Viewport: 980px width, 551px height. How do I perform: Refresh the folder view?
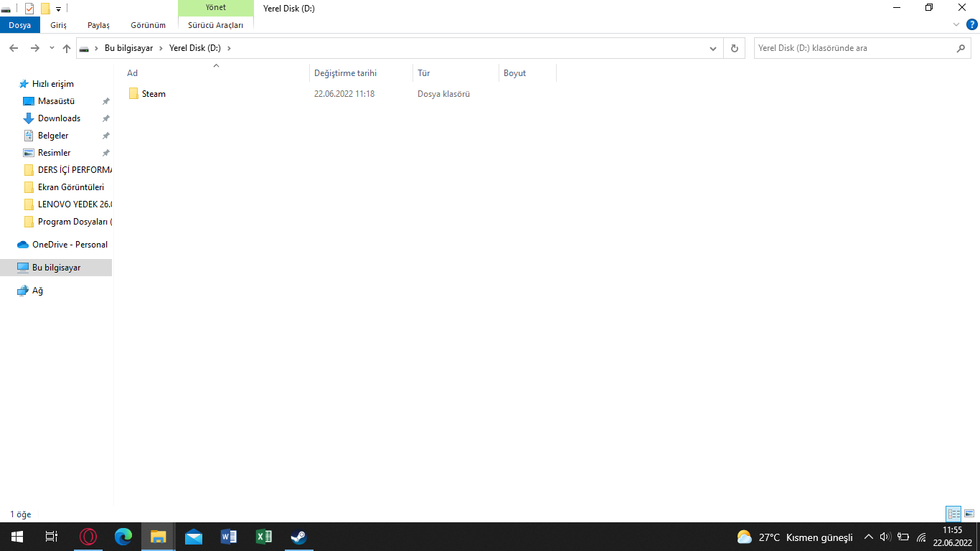click(734, 49)
